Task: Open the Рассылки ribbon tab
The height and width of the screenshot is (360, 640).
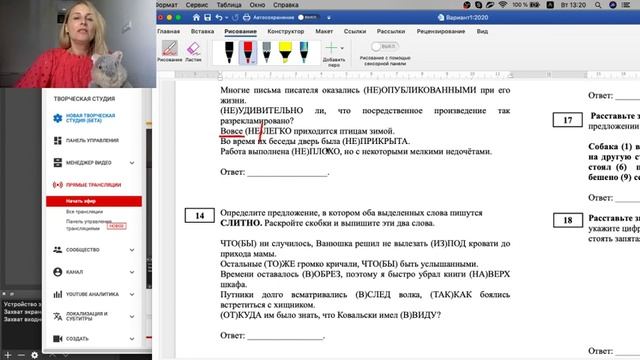Action: 391,31
